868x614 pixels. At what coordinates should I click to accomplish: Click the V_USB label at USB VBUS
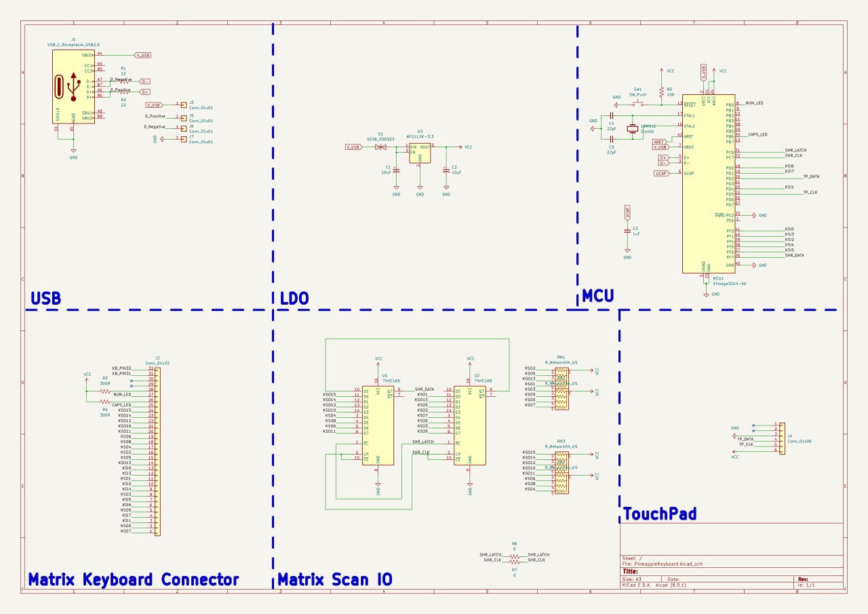pos(143,55)
